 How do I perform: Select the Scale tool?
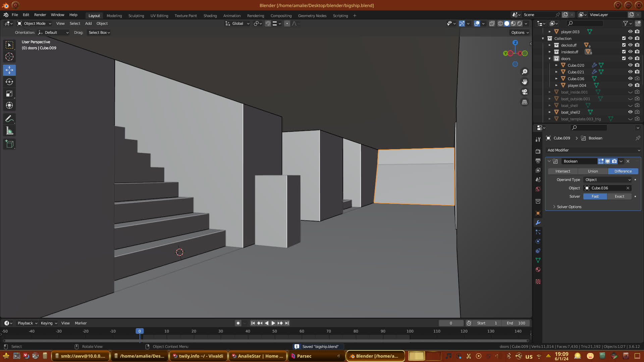click(9, 94)
